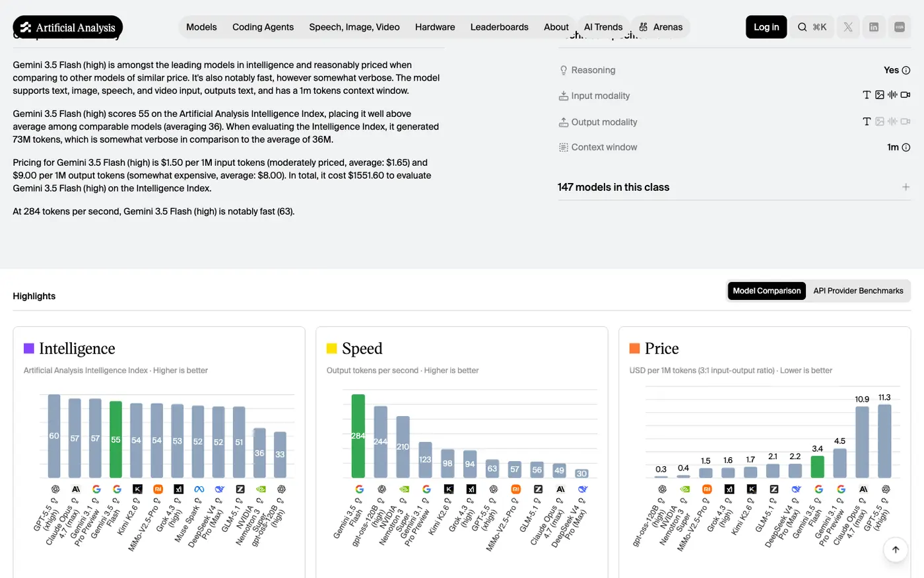Click the scroll-to-top arrow button
924x578 pixels.
896,550
